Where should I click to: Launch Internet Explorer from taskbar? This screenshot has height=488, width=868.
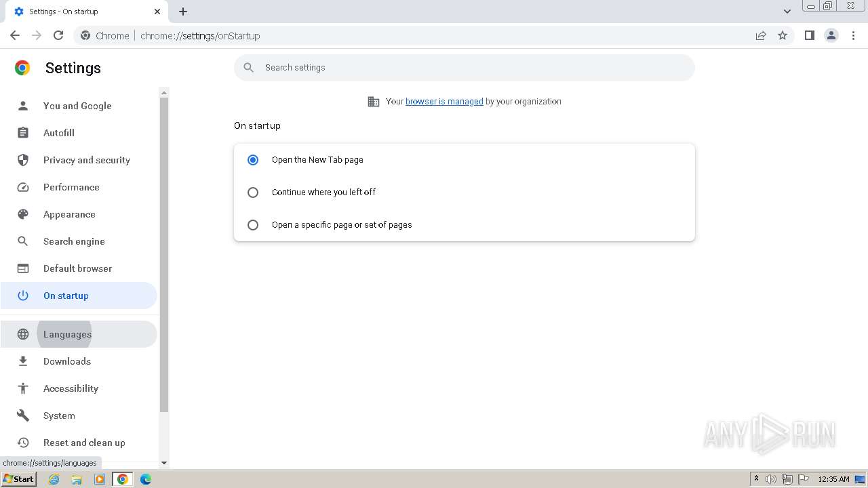point(54,479)
